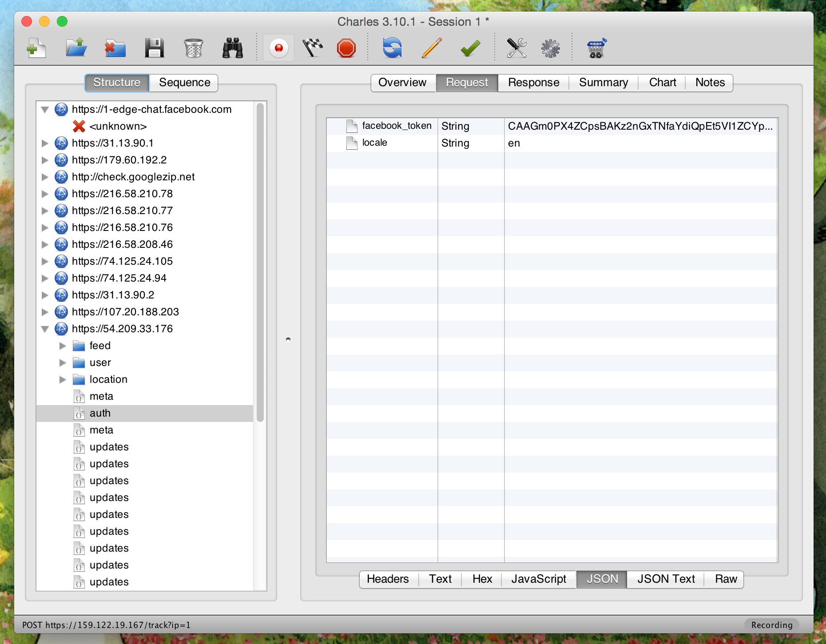Show the Hex view
Image resolution: width=826 pixels, height=644 pixels.
tap(482, 579)
